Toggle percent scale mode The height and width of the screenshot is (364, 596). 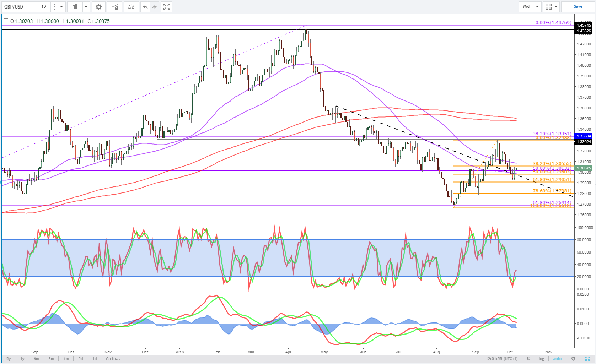(x=528, y=359)
